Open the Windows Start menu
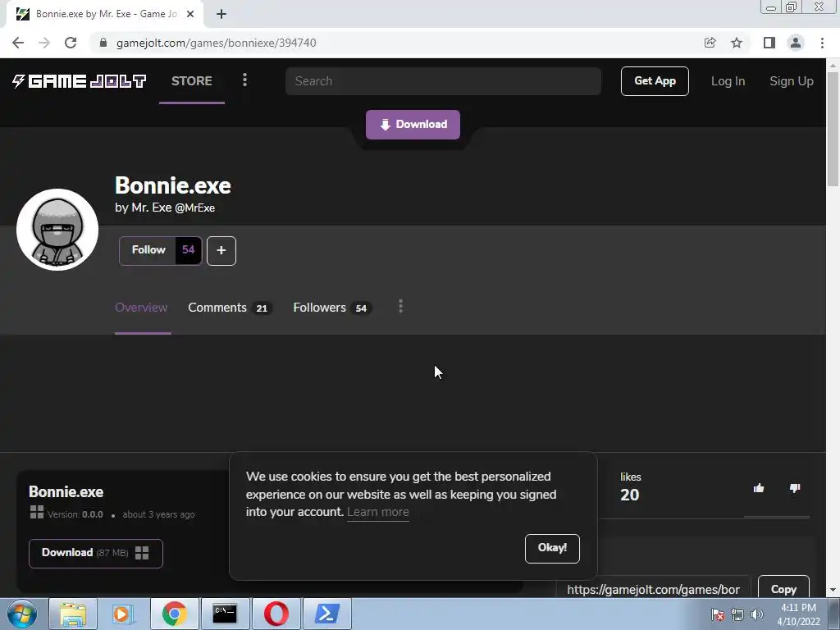 click(21, 614)
